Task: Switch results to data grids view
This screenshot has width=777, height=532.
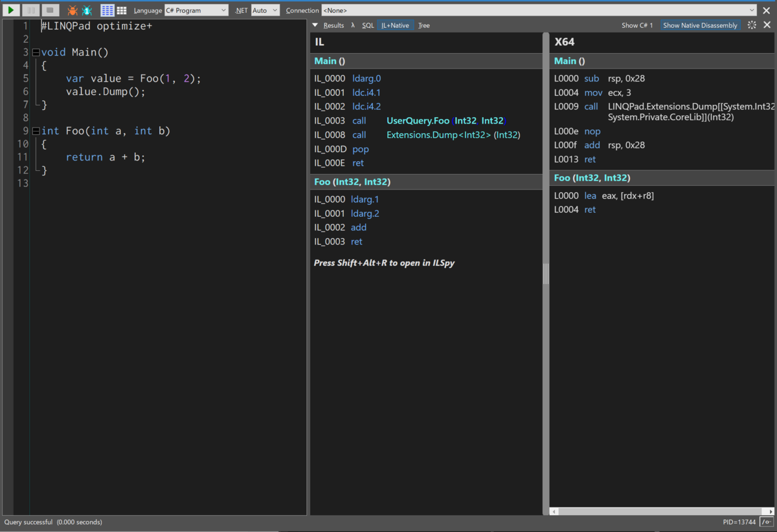Action: 121,10
